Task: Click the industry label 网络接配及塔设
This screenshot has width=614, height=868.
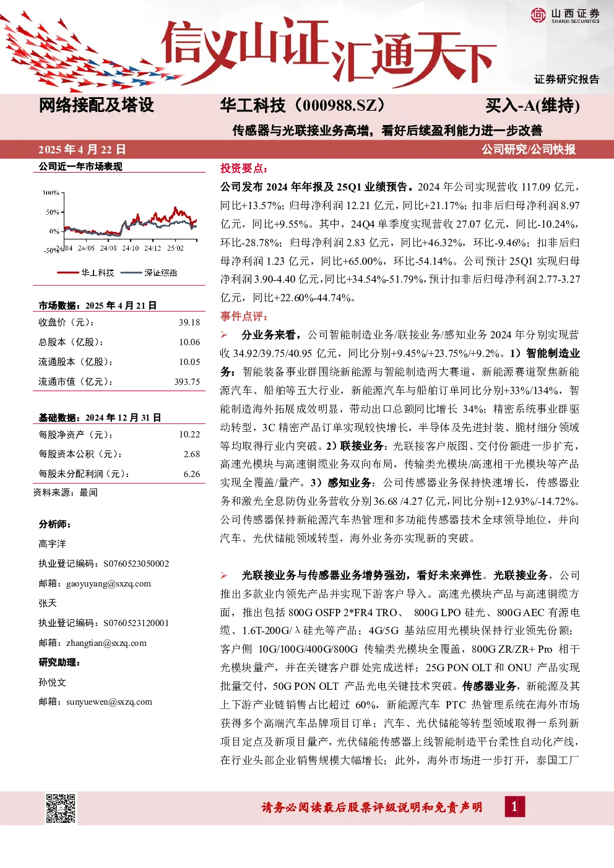Action: (97, 105)
